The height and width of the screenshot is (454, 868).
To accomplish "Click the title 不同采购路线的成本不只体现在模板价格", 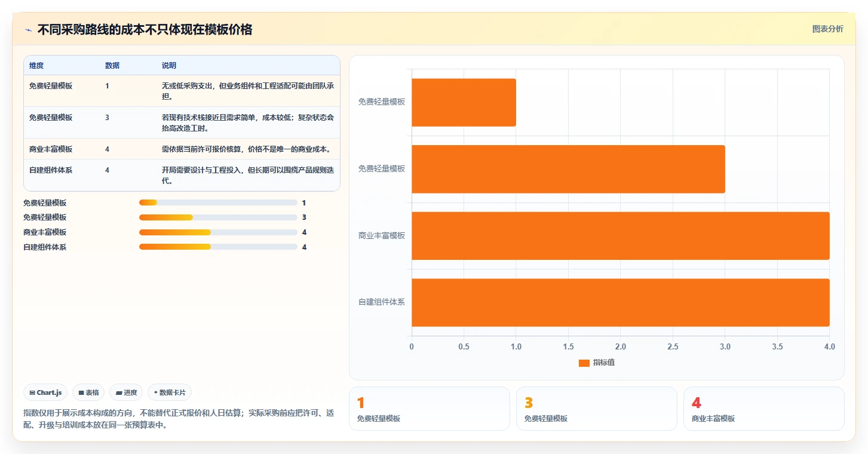I will coord(145,29).
